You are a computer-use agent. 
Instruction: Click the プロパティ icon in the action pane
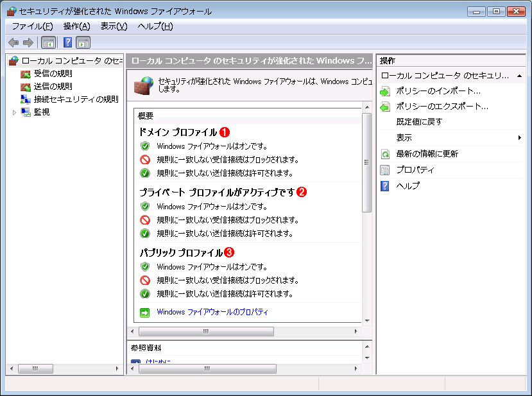(385, 170)
